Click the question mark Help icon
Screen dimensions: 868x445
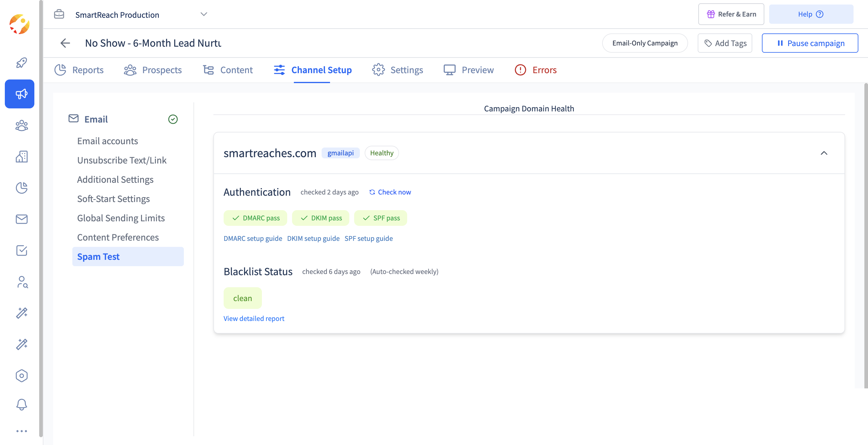[x=820, y=14]
